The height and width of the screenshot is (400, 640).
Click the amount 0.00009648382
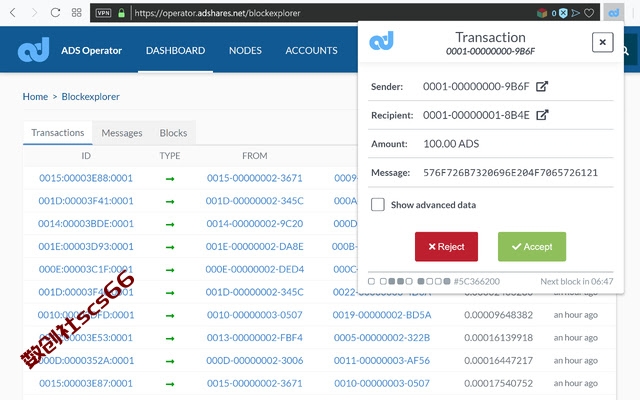(x=498, y=315)
